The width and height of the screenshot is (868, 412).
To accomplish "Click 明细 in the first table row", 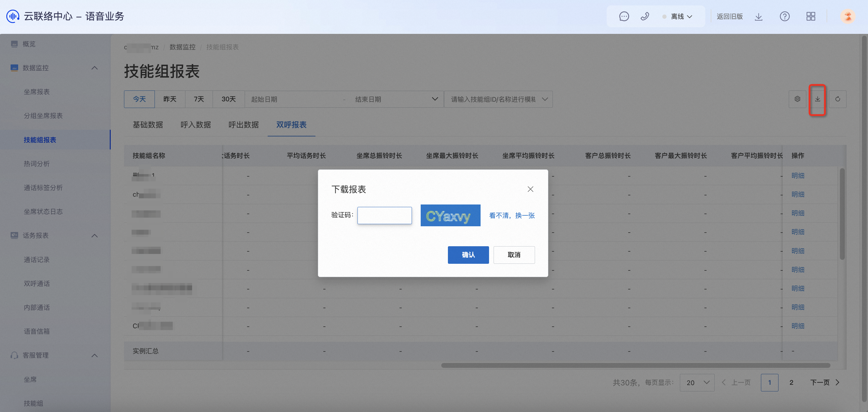I will pyautogui.click(x=798, y=176).
